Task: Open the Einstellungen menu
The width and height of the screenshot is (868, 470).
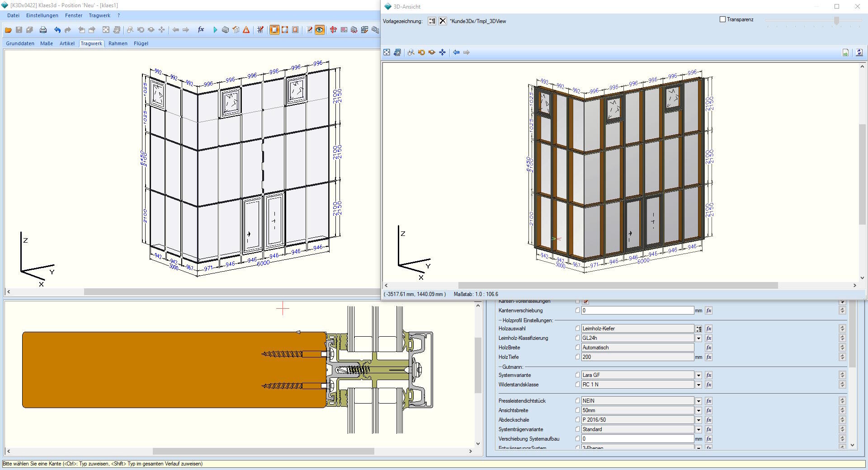Action: (x=42, y=15)
